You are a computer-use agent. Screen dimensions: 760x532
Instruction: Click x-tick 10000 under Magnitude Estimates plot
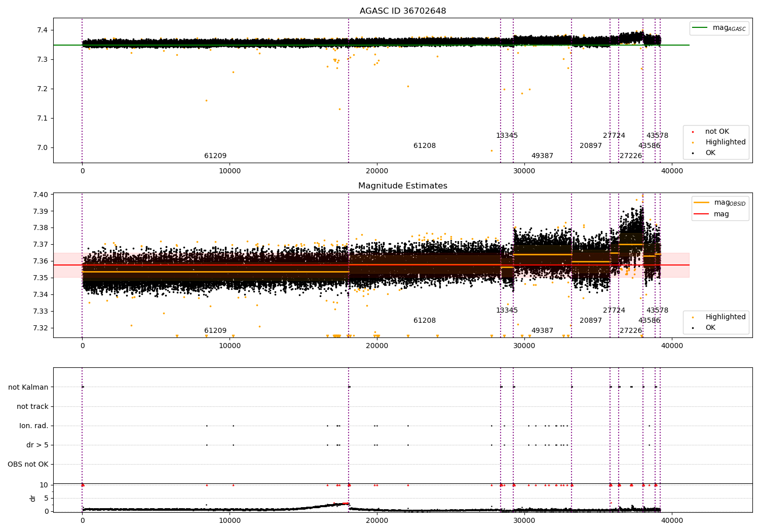point(230,346)
